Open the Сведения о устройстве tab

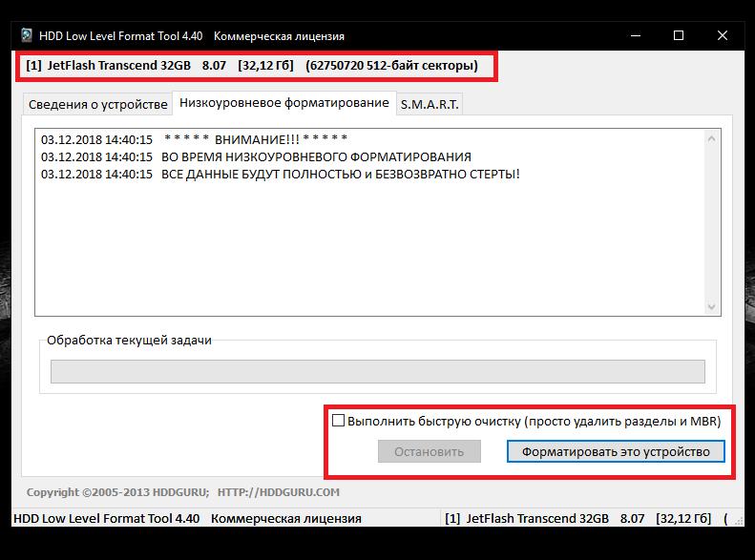pos(97,104)
